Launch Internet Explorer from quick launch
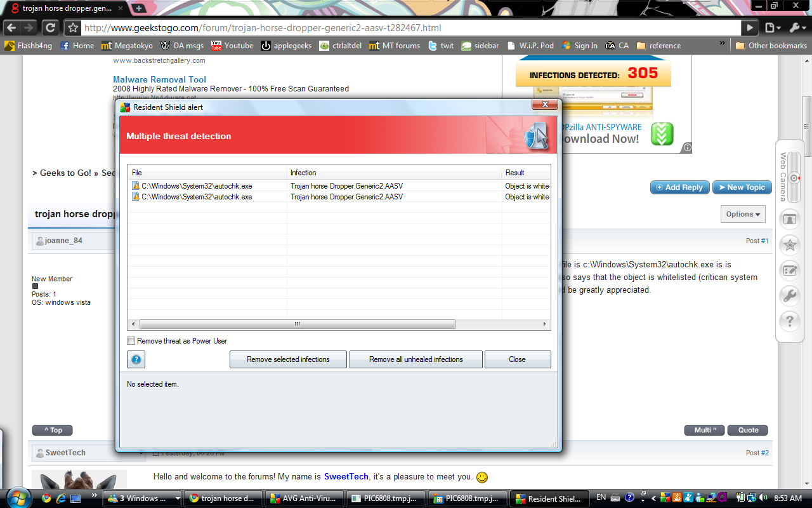The width and height of the screenshot is (812, 508). 61,498
